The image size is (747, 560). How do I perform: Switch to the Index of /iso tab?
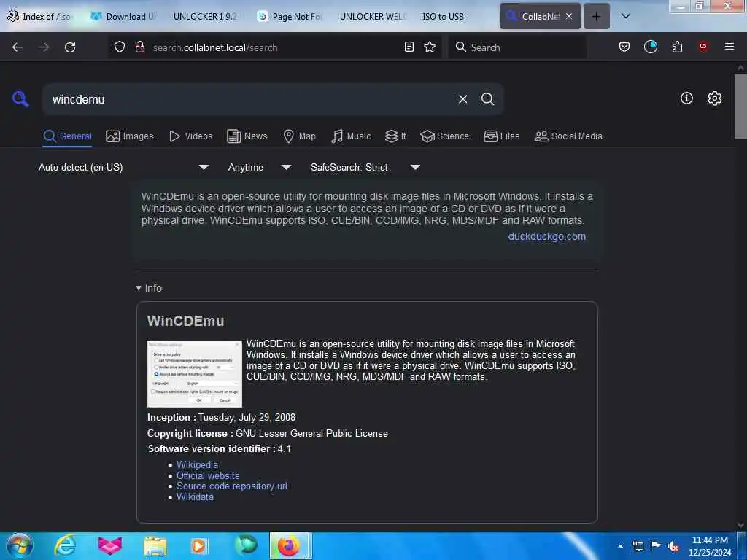(x=40, y=16)
